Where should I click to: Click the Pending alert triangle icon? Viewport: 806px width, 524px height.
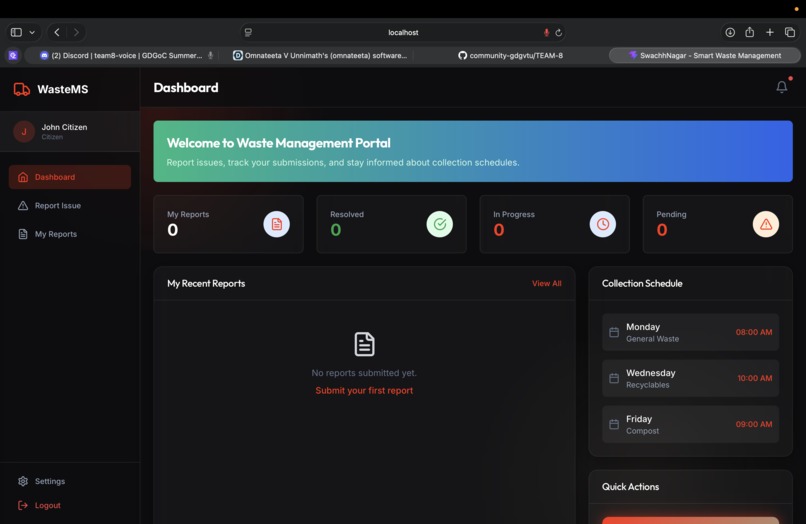(x=766, y=224)
